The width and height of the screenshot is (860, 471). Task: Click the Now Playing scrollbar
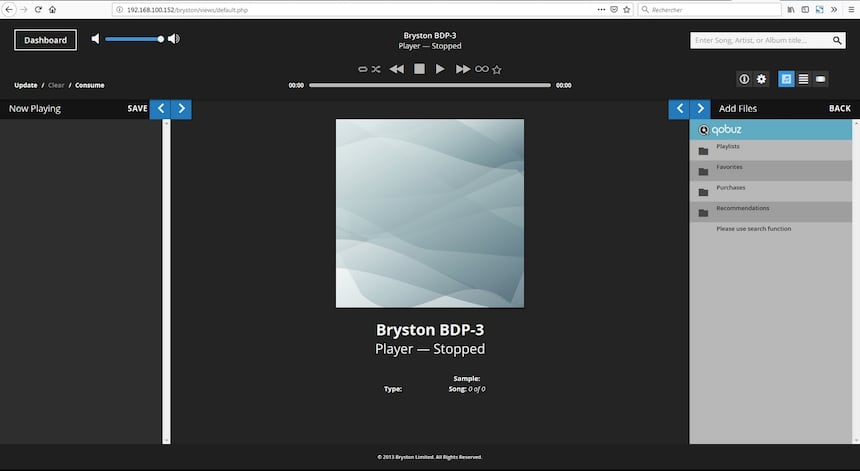167,281
